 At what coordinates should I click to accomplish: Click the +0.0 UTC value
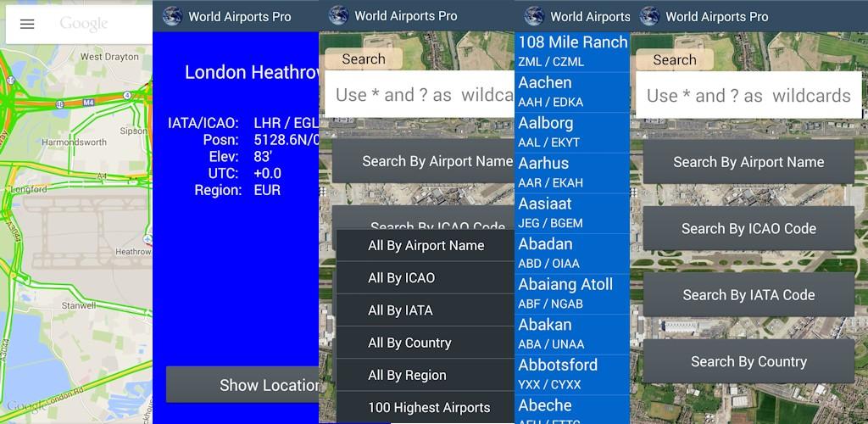[268, 173]
